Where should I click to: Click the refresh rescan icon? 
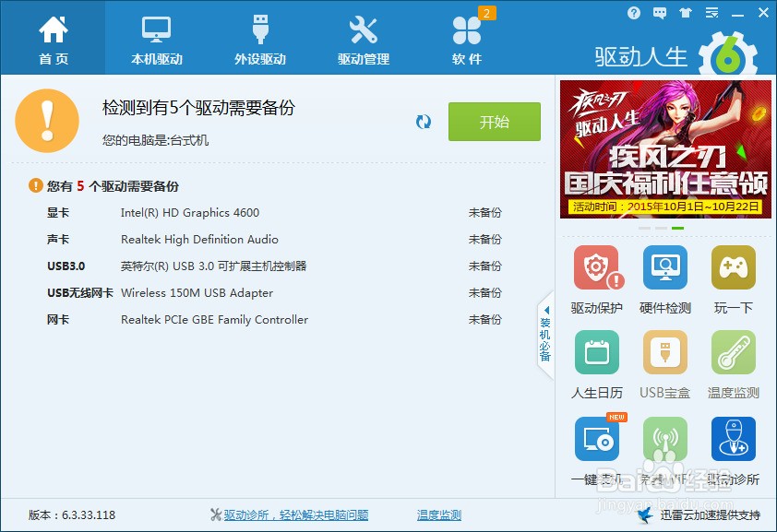pyautogui.click(x=424, y=122)
